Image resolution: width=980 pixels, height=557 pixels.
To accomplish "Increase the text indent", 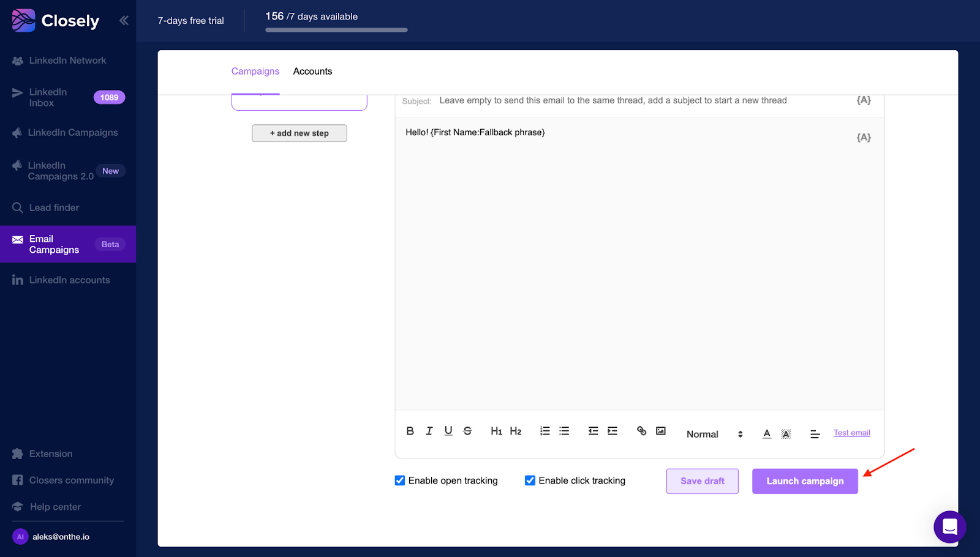I will click(612, 431).
